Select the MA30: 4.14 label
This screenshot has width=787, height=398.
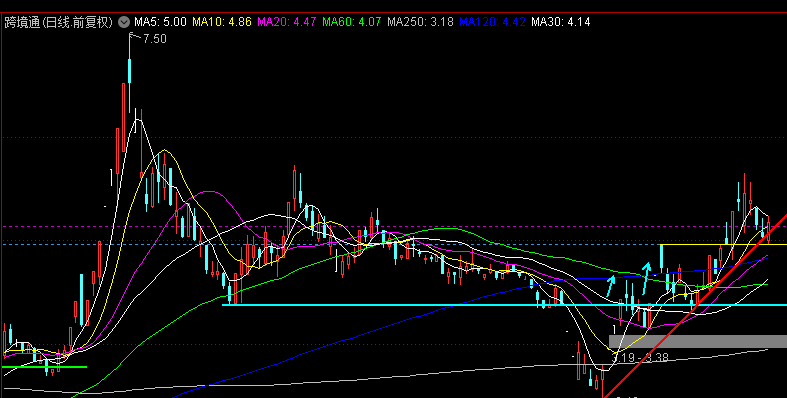click(x=561, y=22)
